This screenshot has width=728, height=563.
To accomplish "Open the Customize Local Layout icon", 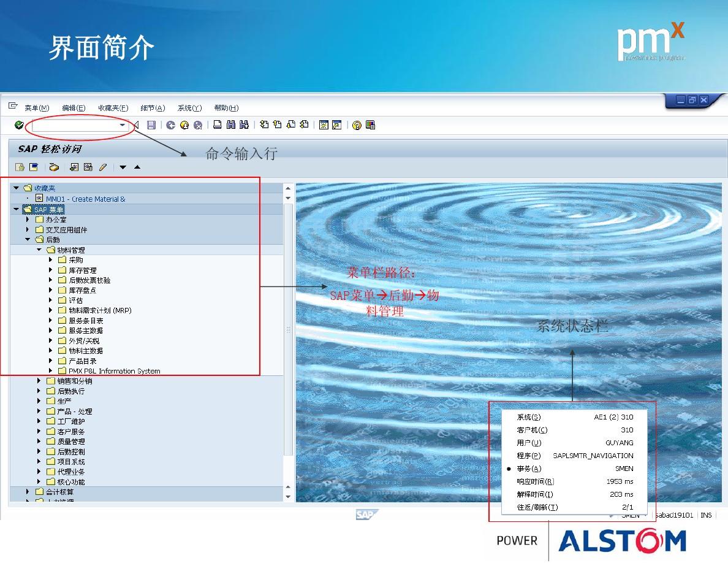I will (370, 125).
